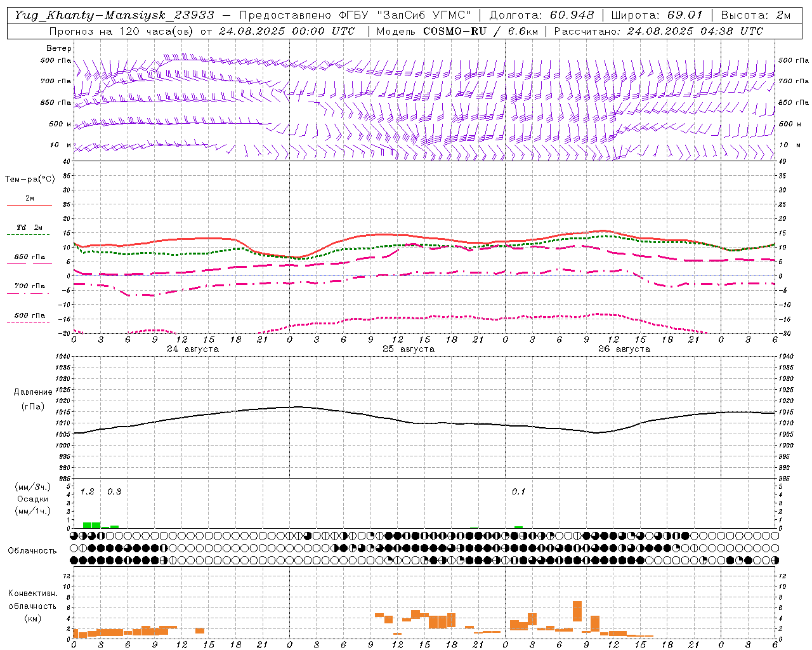812x650 pixels.
Task: Click the "24 августа" date label
Action: pos(193,349)
